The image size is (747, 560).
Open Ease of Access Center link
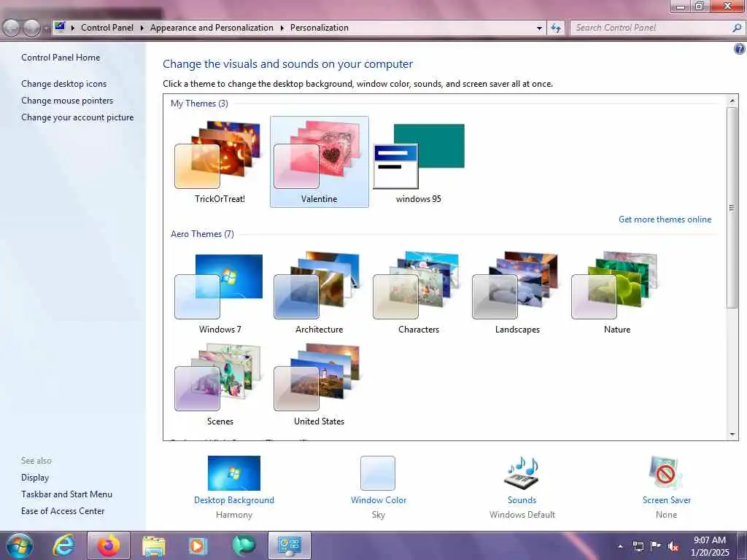63,511
